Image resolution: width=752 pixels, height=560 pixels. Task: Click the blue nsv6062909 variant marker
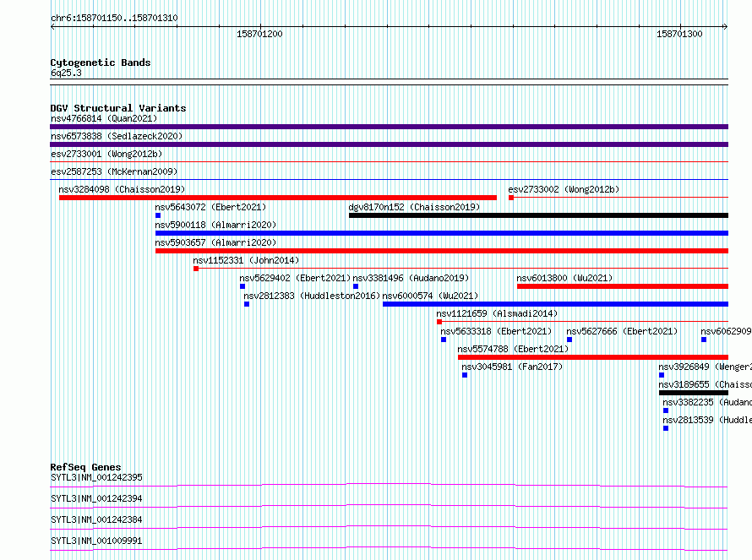tap(704, 340)
